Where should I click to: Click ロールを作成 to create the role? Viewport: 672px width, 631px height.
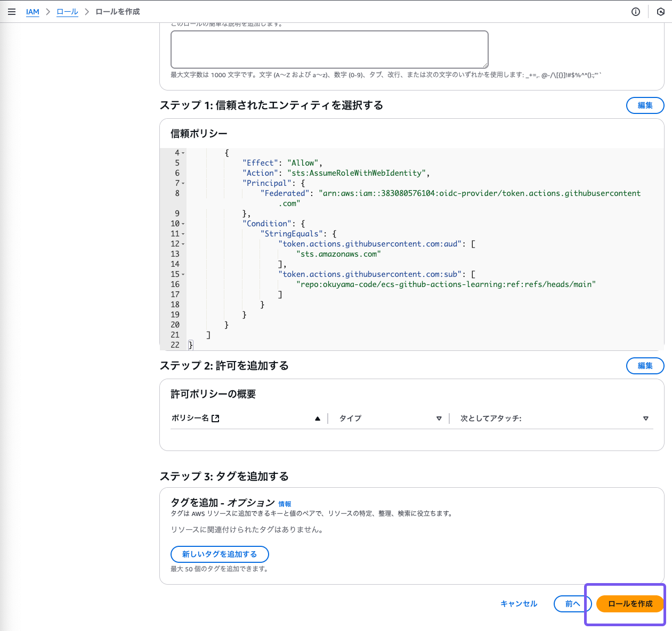pos(630,604)
